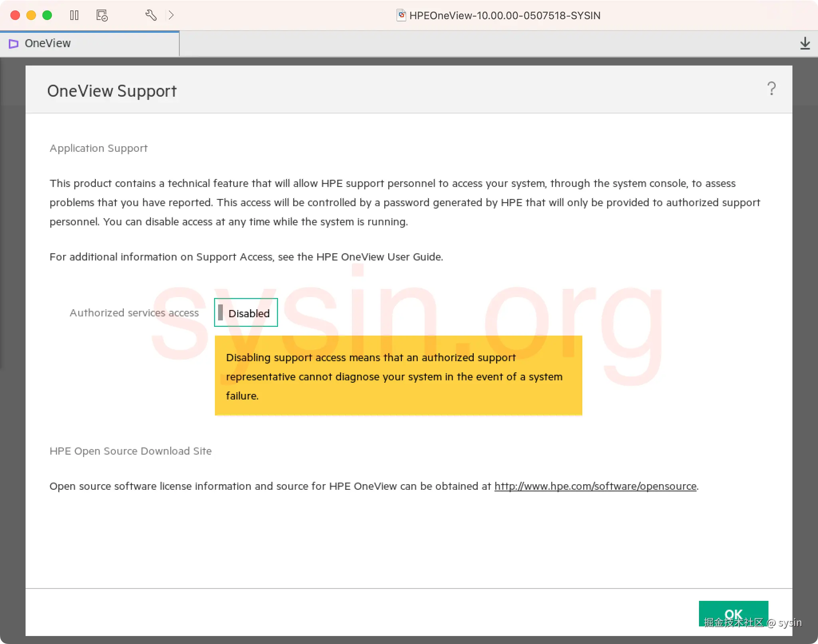
Task: Click the download arrow icon
Action: (805, 43)
